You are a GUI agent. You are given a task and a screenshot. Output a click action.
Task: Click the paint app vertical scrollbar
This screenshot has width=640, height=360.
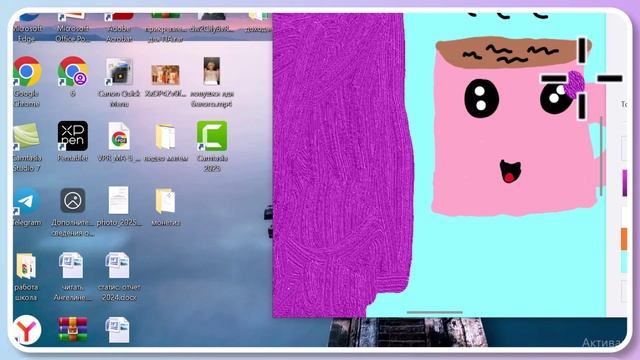pyautogui.click(x=601, y=156)
